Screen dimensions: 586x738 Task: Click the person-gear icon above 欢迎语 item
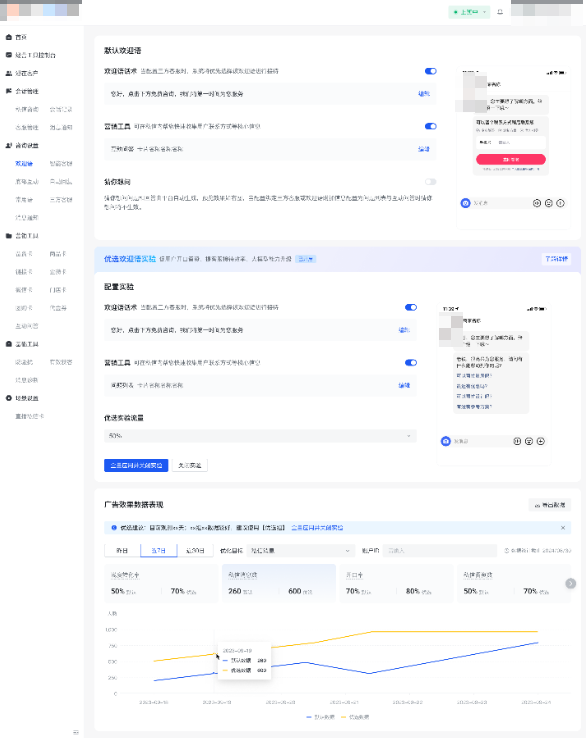(8, 145)
